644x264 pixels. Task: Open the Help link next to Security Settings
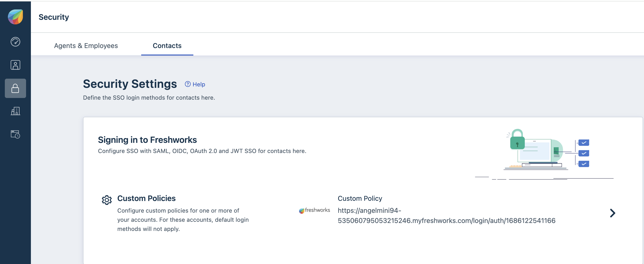198,84
